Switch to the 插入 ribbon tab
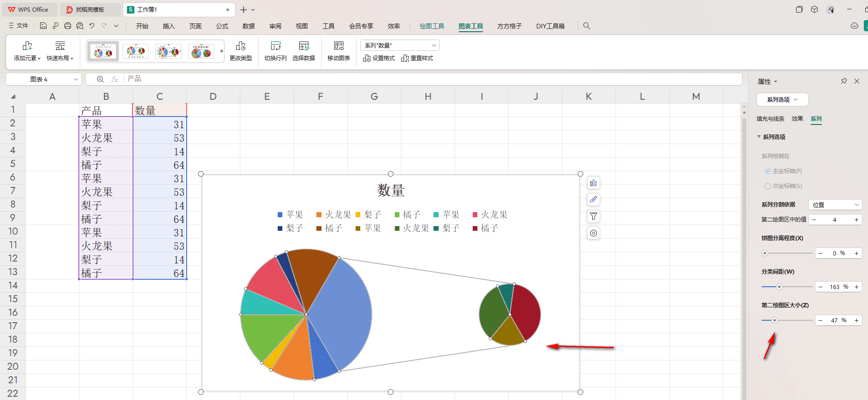This screenshot has width=868, height=400. (168, 26)
